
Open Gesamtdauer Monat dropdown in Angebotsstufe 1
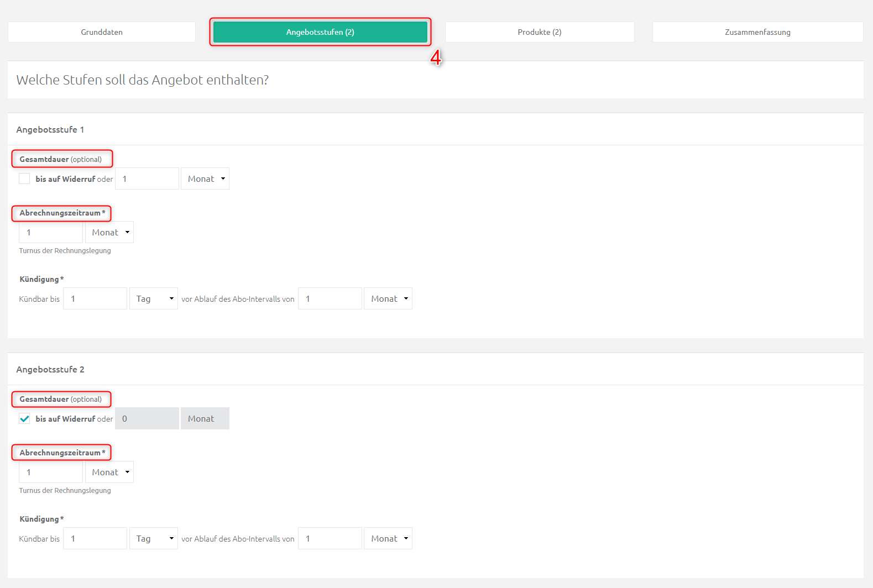tap(205, 179)
